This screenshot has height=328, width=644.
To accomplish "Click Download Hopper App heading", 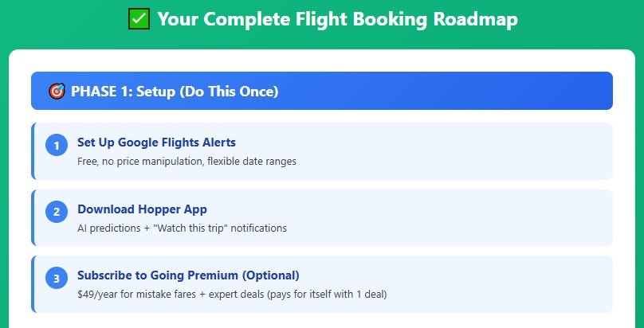I will pos(142,209).
